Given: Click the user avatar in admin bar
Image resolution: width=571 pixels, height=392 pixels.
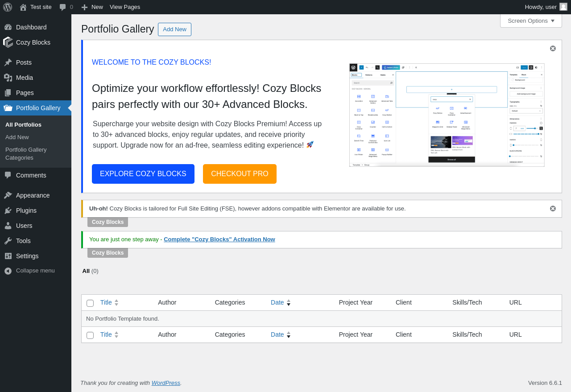Looking at the screenshot, I should point(563,7).
